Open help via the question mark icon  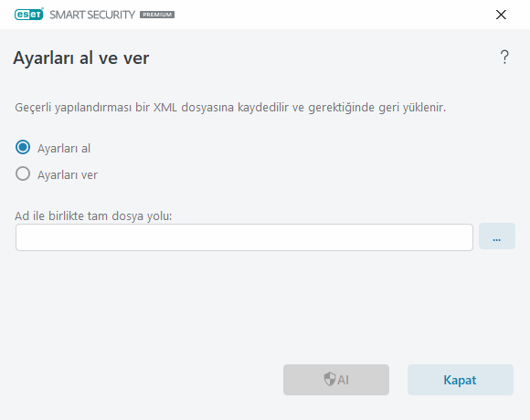[504, 57]
